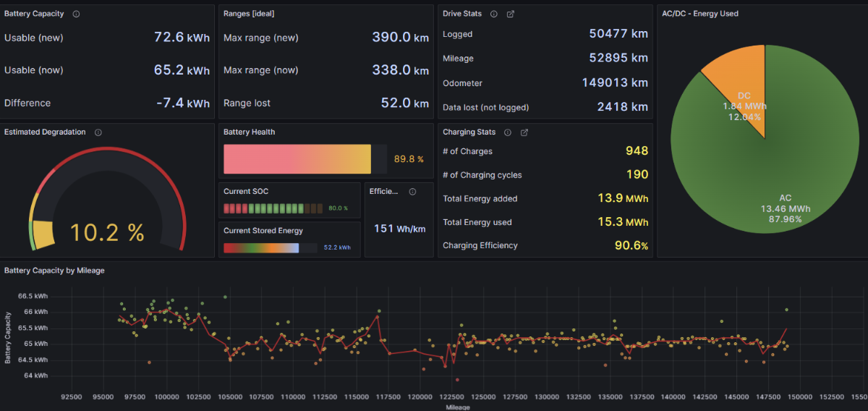
Task: Open the Battery Capacity panel title menu
Action: [34, 14]
